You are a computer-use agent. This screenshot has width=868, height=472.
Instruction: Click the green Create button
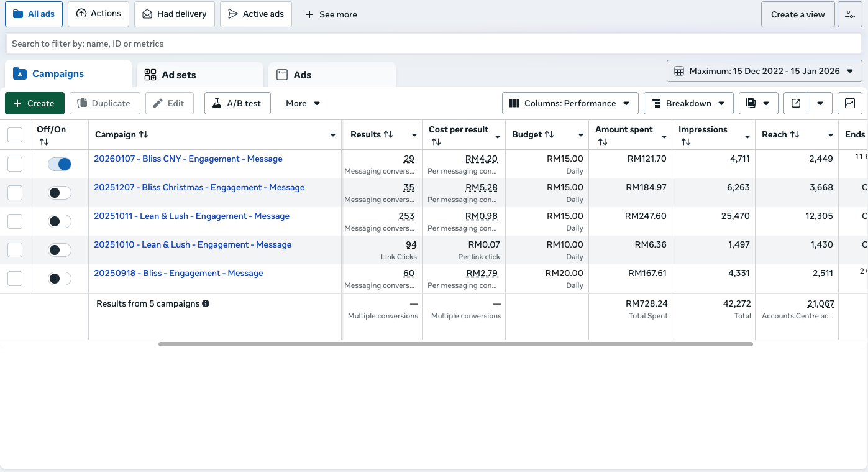[x=35, y=103]
